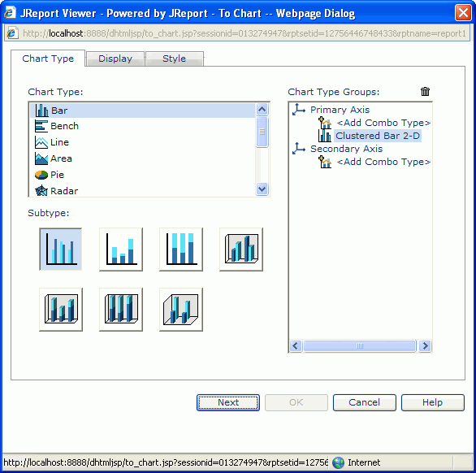Select Pie in the Chart Type list

[57, 175]
